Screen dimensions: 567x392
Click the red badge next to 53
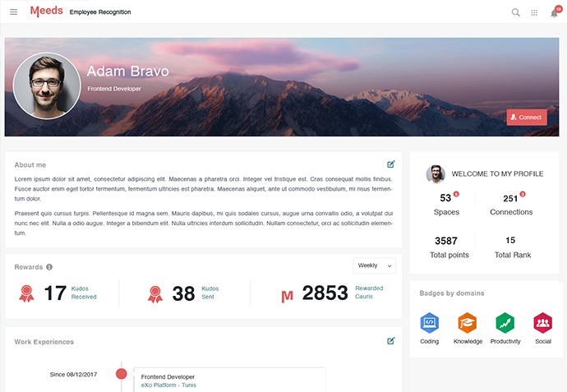(x=456, y=194)
